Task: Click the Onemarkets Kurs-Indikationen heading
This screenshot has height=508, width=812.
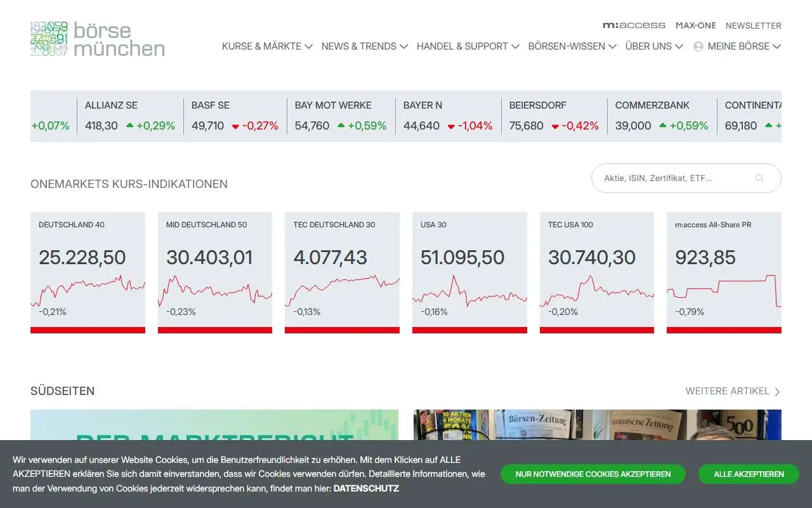Action: [x=129, y=184]
